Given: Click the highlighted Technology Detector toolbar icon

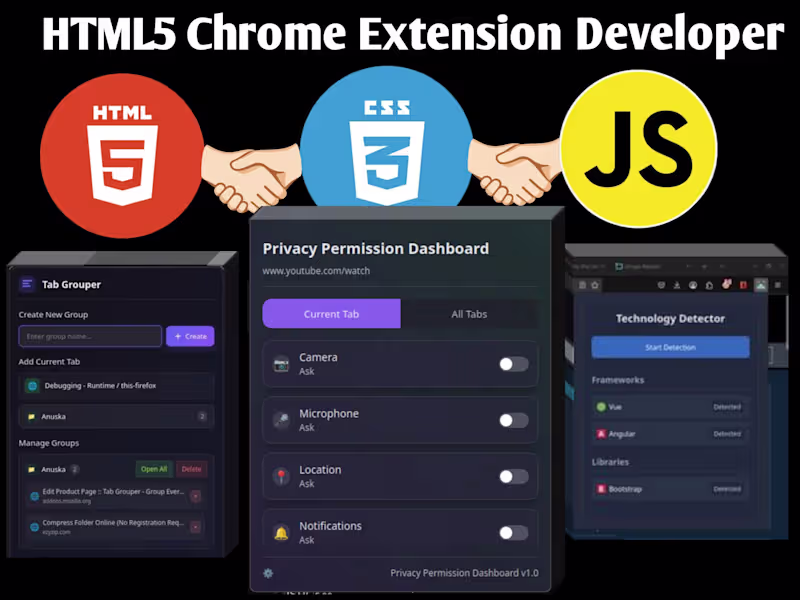Looking at the screenshot, I should pyautogui.click(x=761, y=285).
